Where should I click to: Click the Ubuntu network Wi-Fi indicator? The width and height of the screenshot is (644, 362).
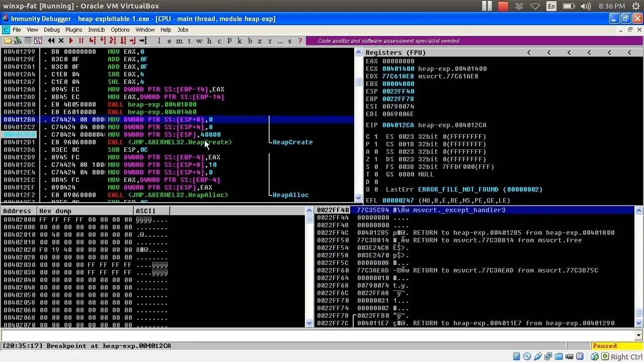point(535,6)
